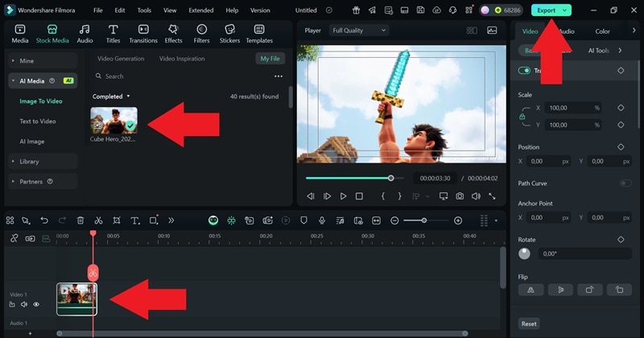This screenshot has width=644, height=338.
Task: Open the Templates panel
Action: [259, 34]
